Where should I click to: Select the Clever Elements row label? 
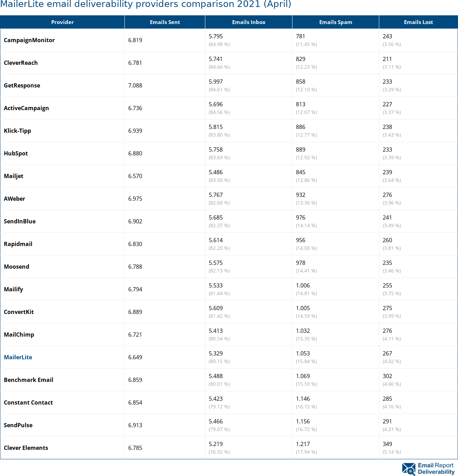(x=26, y=448)
